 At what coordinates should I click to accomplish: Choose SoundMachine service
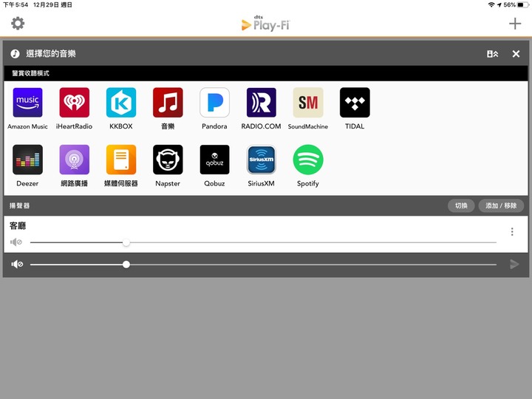tap(308, 103)
